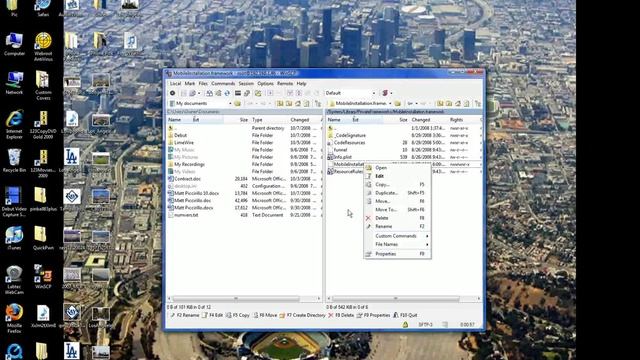640x360 pixels.
Task: Open the Files menu
Action: pos(203,84)
